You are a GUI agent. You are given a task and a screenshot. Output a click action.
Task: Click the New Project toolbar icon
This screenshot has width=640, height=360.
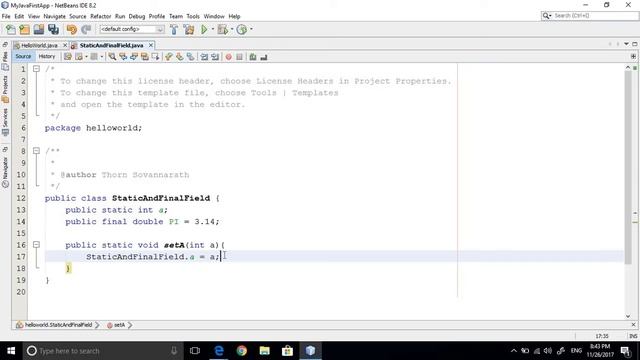[x=24, y=29]
